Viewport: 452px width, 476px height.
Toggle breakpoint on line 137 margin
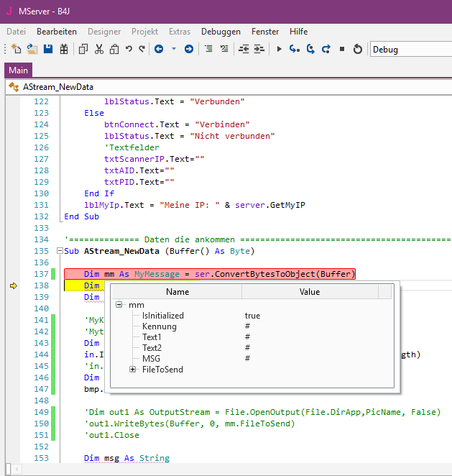(x=13, y=274)
